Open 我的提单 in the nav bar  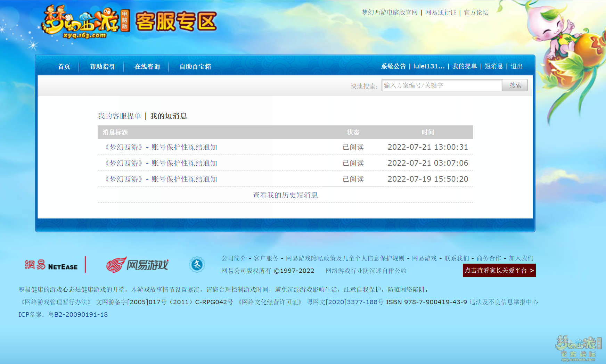[x=465, y=66]
